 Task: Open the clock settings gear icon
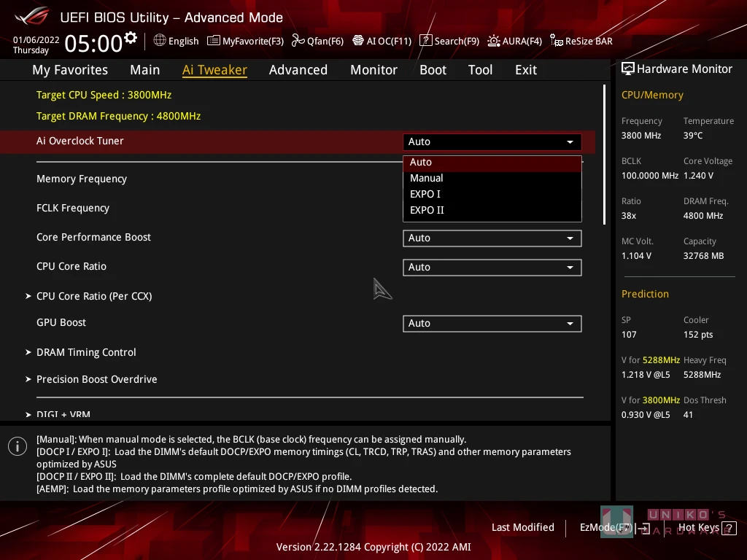tap(131, 38)
